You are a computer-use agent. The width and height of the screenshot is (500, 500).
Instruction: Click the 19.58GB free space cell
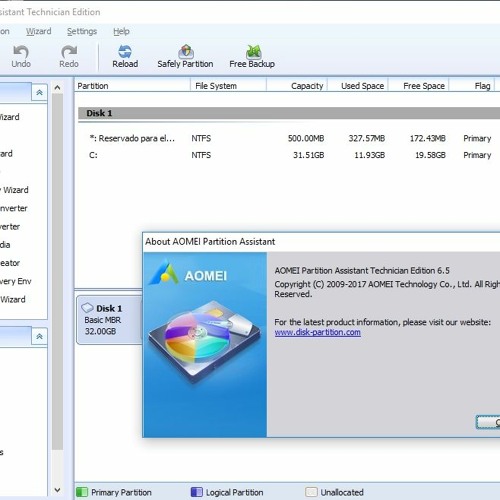pyautogui.click(x=430, y=155)
